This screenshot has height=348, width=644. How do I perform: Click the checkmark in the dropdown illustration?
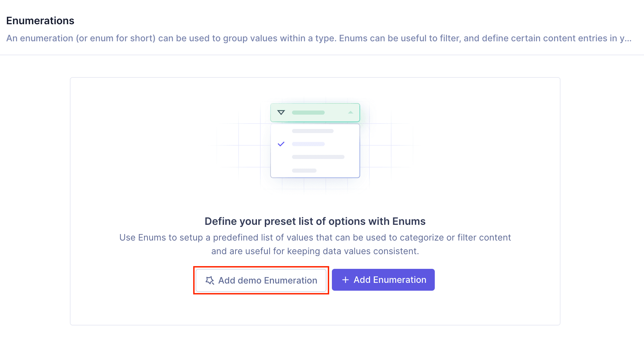(281, 144)
